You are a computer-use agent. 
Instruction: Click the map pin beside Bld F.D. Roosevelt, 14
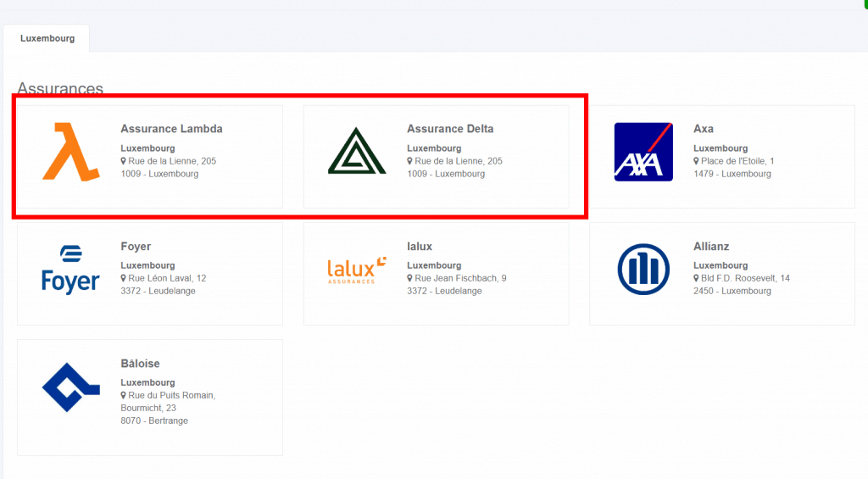pyautogui.click(x=696, y=278)
